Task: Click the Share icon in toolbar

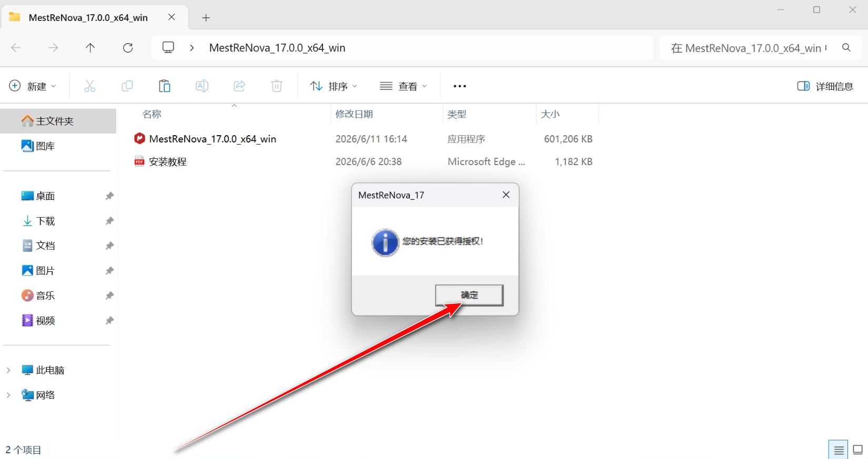Action: coord(239,86)
